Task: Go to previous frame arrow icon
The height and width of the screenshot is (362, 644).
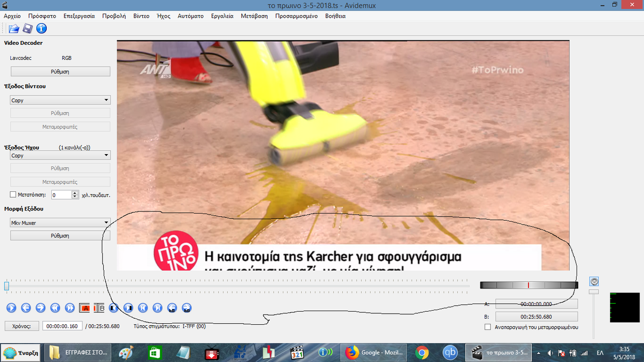Action: coord(26,308)
